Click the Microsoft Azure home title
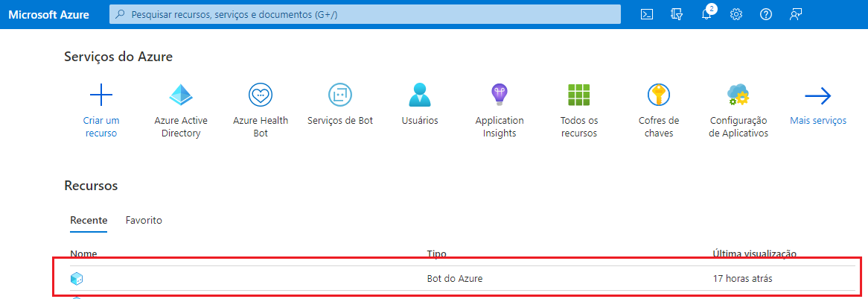Viewport: 868px width, 299px height. pos(48,15)
